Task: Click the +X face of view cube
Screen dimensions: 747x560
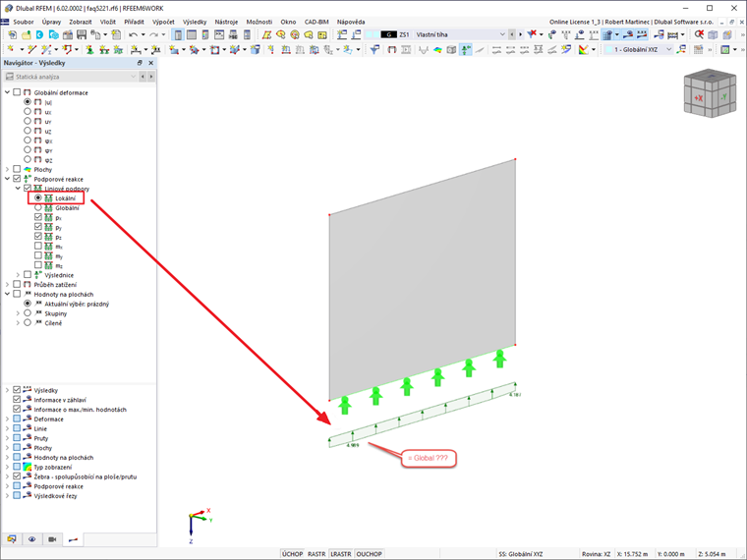Action: point(698,97)
